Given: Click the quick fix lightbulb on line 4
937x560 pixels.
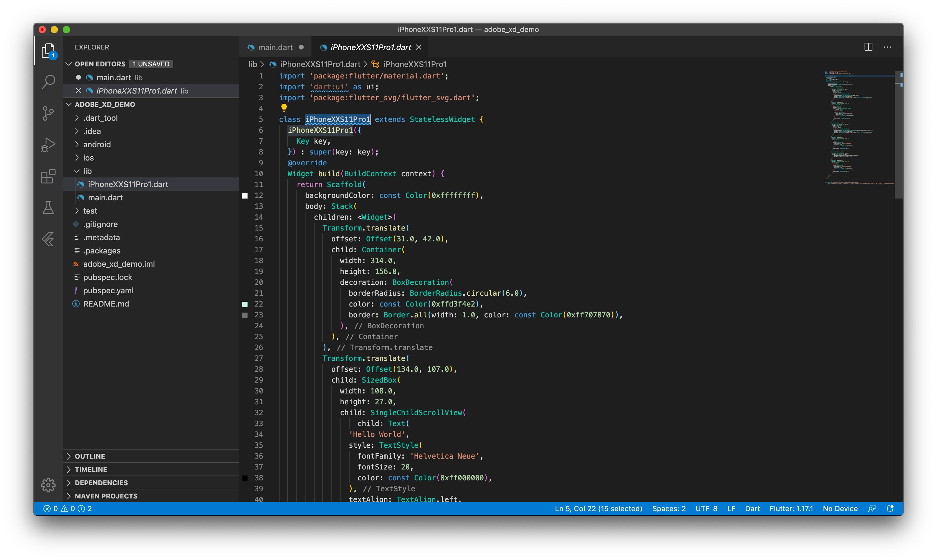Looking at the screenshot, I should pos(284,108).
